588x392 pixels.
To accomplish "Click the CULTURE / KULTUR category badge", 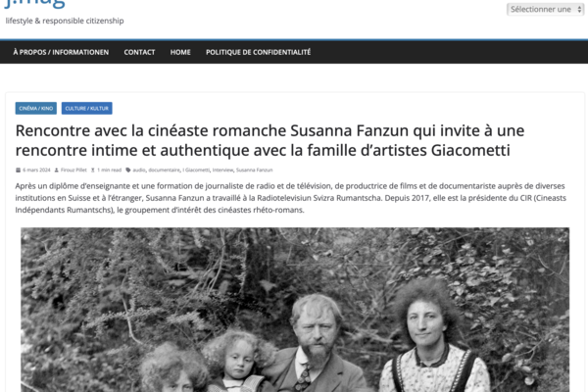I will (86, 109).
